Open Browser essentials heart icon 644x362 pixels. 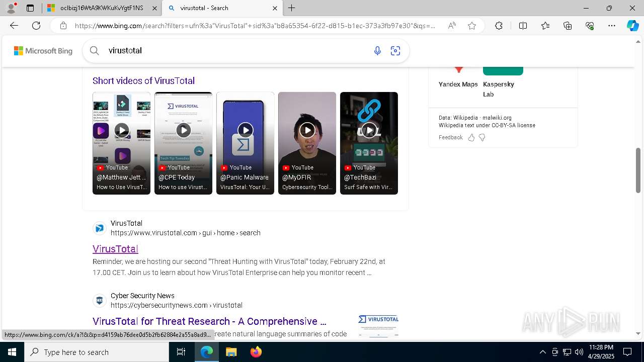[x=590, y=26]
